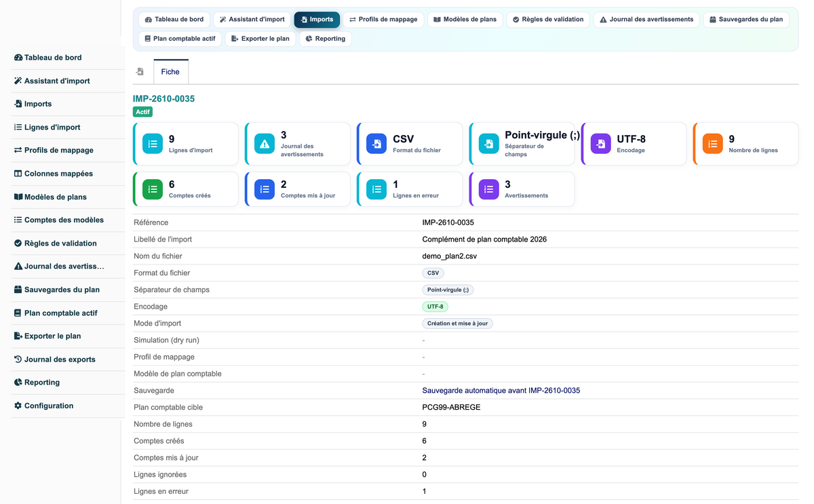814x504 pixels.
Task: Open Journal des avertissements in the top navigation
Action: tap(646, 20)
